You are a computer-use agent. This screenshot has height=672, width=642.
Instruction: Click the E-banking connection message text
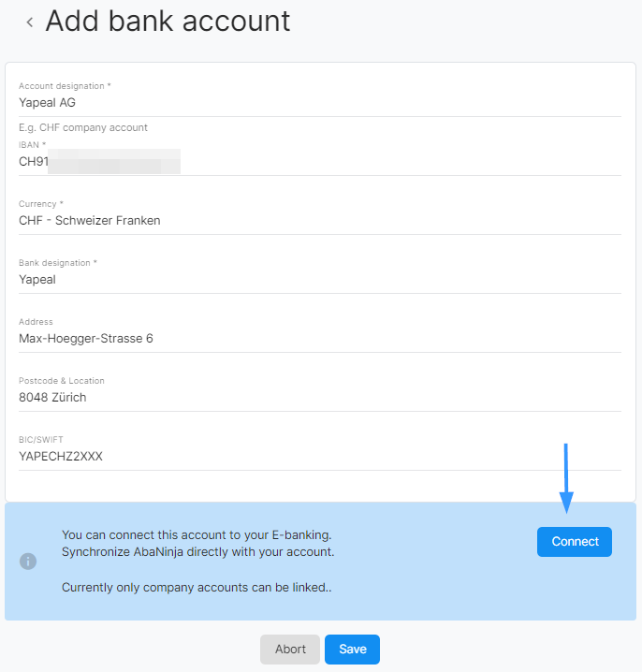point(198,544)
